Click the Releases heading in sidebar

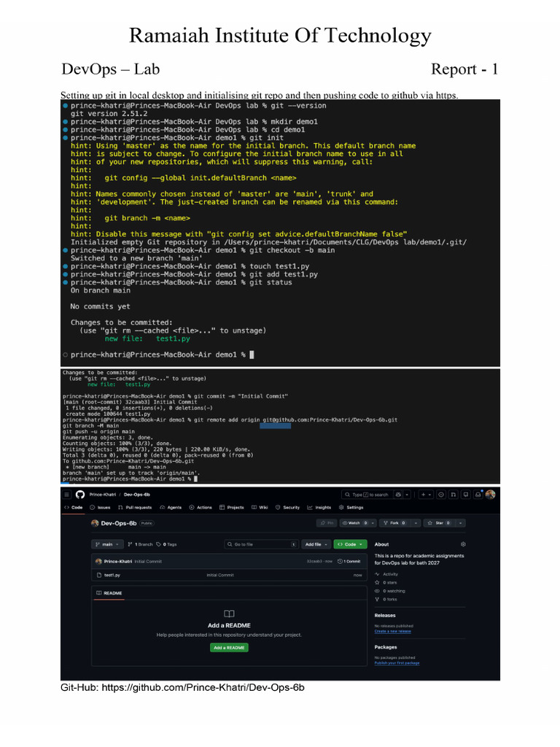tap(385, 616)
